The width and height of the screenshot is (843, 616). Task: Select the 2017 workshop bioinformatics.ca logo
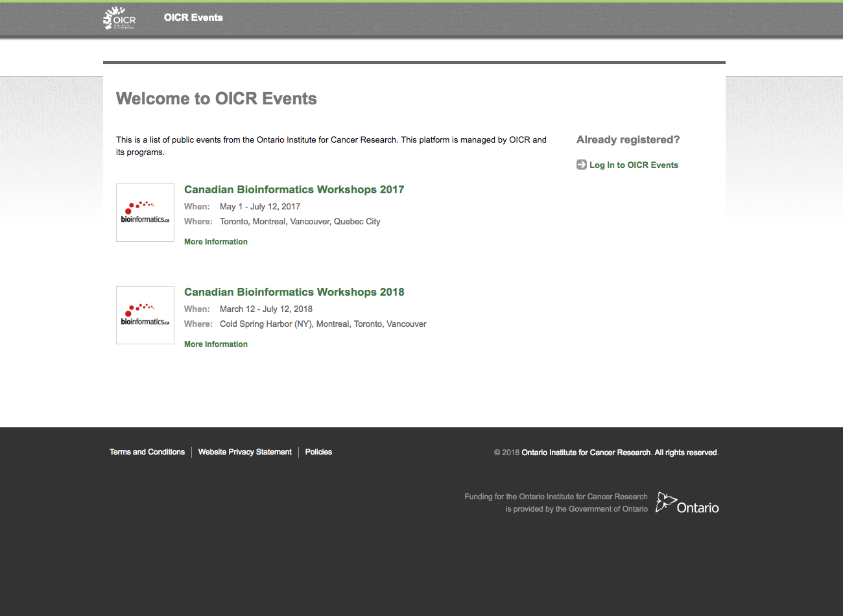[x=145, y=213]
